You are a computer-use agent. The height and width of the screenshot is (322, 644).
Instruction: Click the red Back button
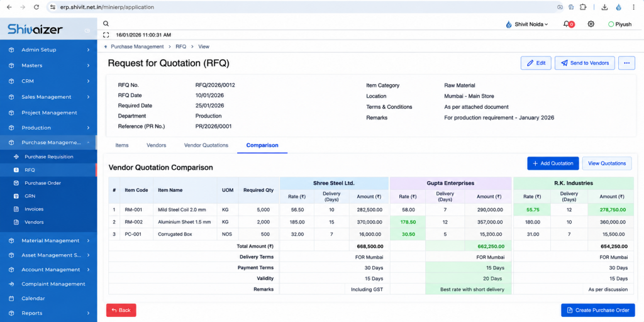tap(121, 310)
